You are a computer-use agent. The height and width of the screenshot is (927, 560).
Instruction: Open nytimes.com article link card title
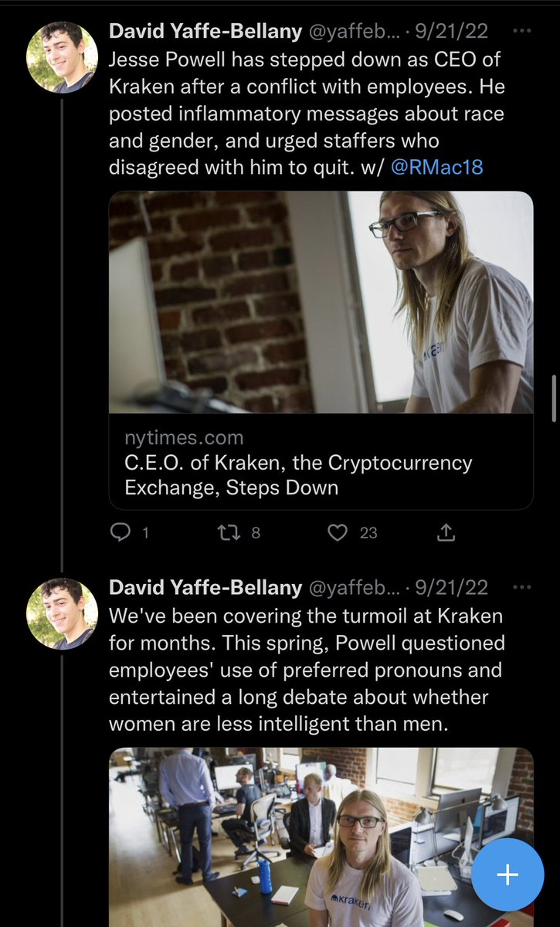298,475
